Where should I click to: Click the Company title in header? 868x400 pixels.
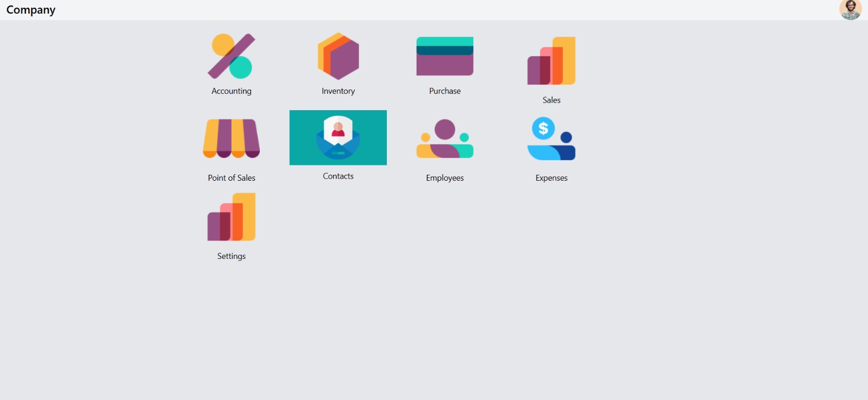tap(31, 10)
